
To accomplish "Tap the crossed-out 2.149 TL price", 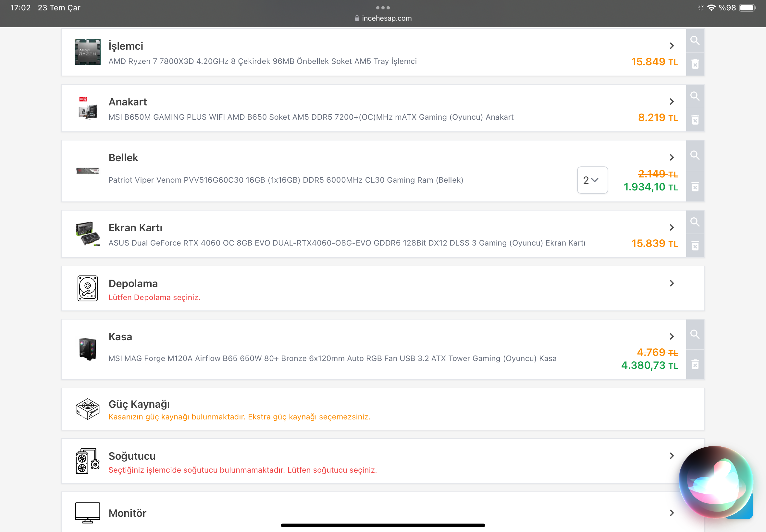I will [658, 174].
